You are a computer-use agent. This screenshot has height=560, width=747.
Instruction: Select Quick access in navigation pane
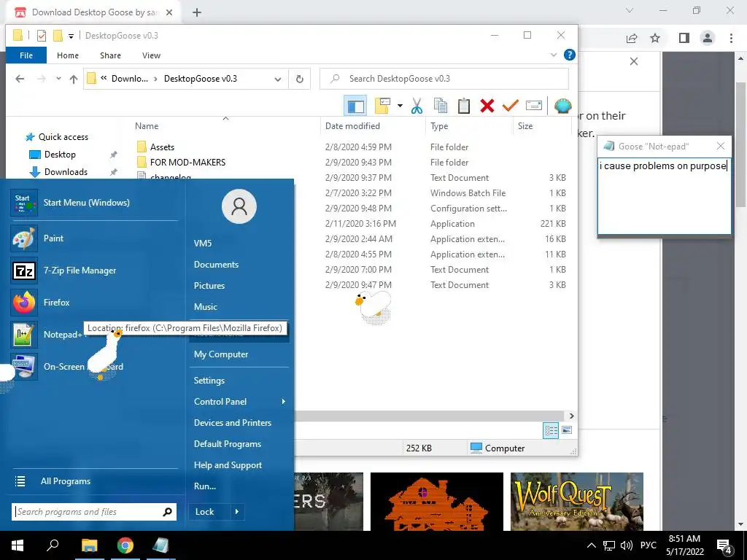coord(63,137)
